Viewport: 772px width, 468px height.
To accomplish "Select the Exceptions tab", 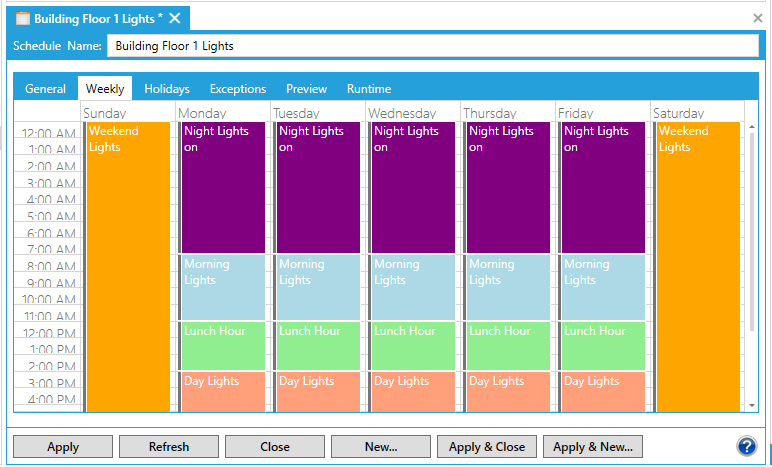I will pos(238,89).
